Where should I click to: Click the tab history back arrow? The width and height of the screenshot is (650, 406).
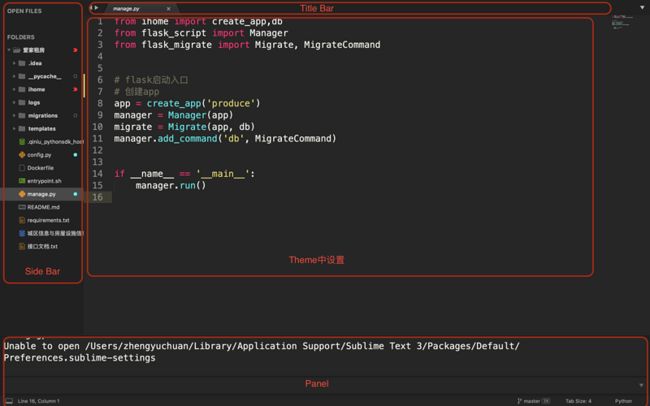(91, 8)
